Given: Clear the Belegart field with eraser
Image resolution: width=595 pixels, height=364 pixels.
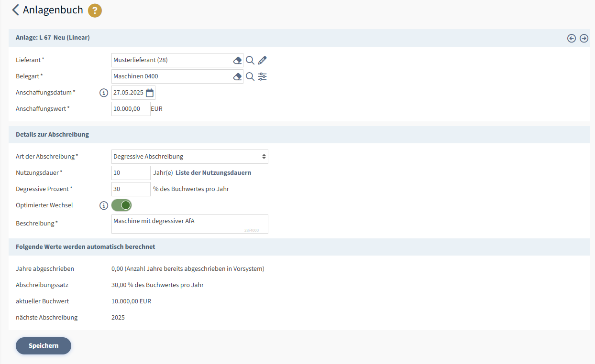Looking at the screenshot, I should pos(237,76).
